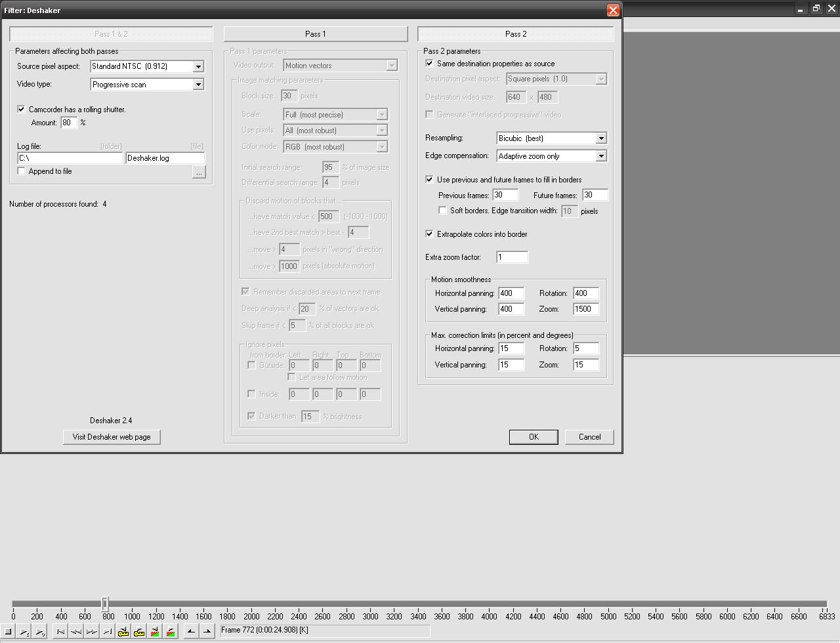Viewport: 840px width, 643px height.
Task: Enable the Append to file checkbox
Action: (22, 171)
